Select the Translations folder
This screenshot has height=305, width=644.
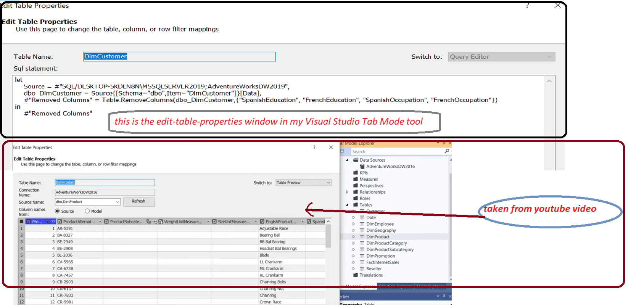(x=371, y=275)
